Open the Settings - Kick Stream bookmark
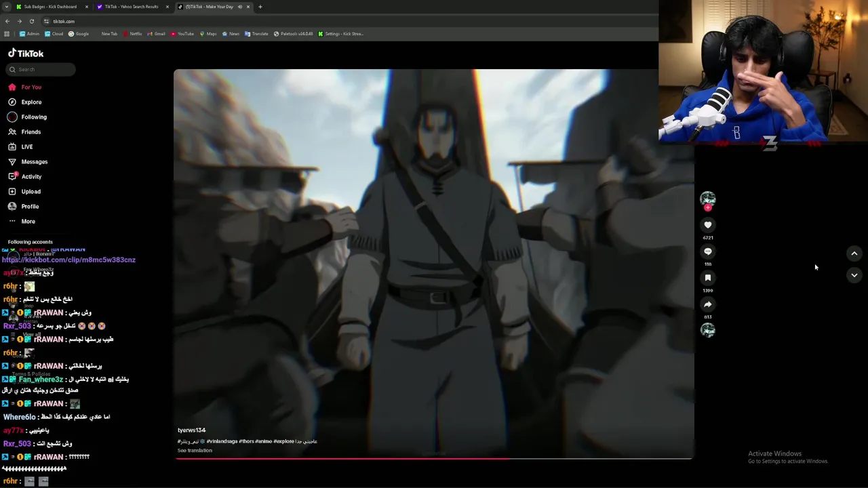 341,34
